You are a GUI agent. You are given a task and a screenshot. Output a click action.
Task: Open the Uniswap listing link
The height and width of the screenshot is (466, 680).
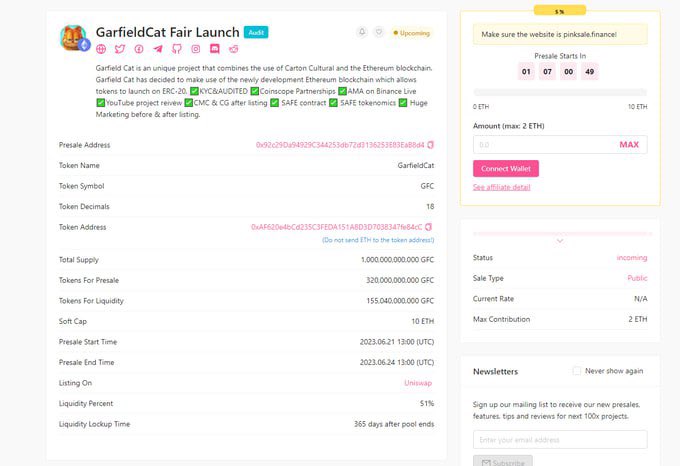418,383
